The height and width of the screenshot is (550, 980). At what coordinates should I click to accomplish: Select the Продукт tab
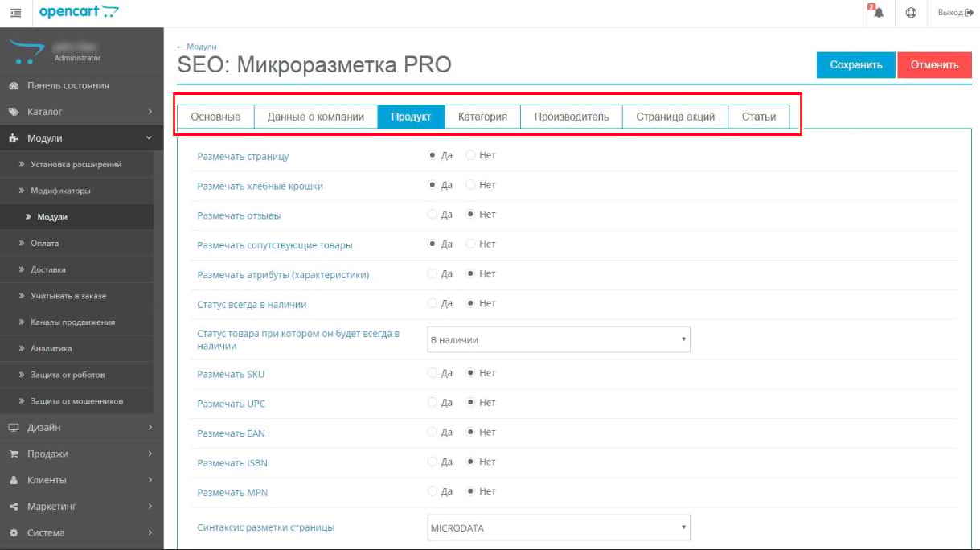tap(412, 117)
